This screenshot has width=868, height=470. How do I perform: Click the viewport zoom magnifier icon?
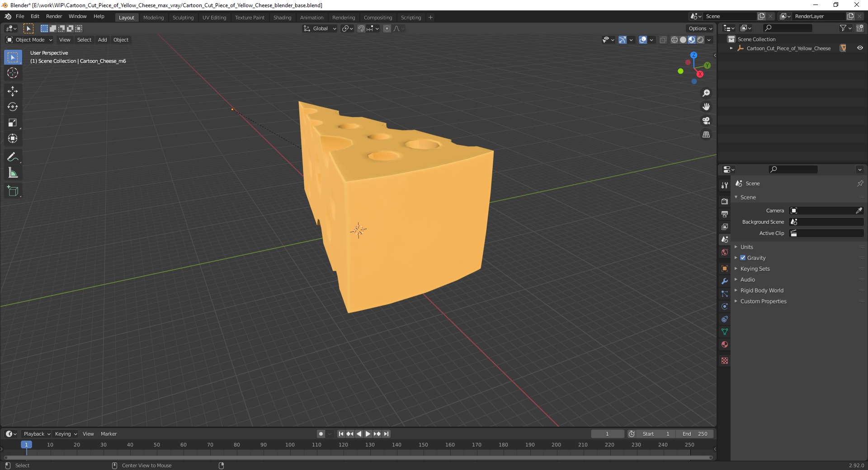(x=706, y=93)
